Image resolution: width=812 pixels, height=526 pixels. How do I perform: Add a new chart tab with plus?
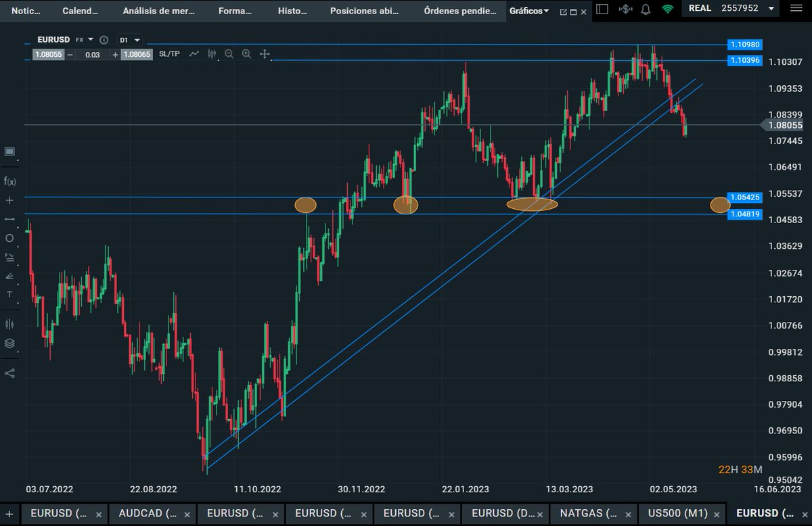pyautogui.click(x=9, y=514)
